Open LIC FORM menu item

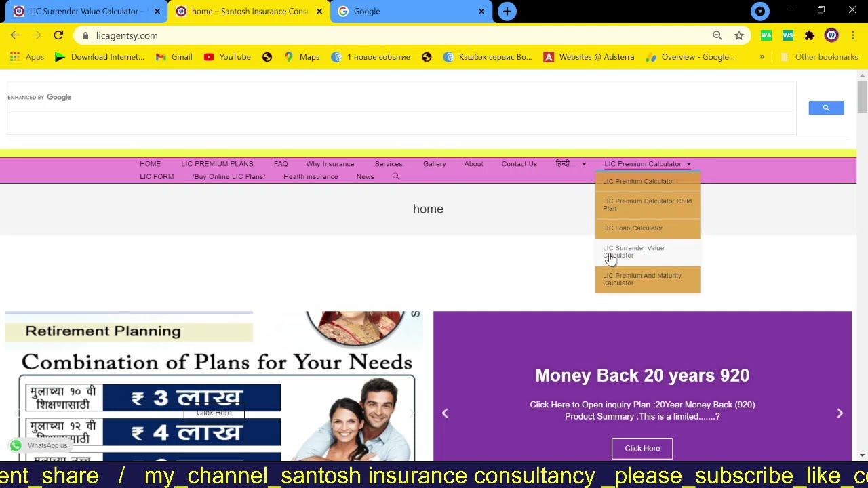pos(157,177)
